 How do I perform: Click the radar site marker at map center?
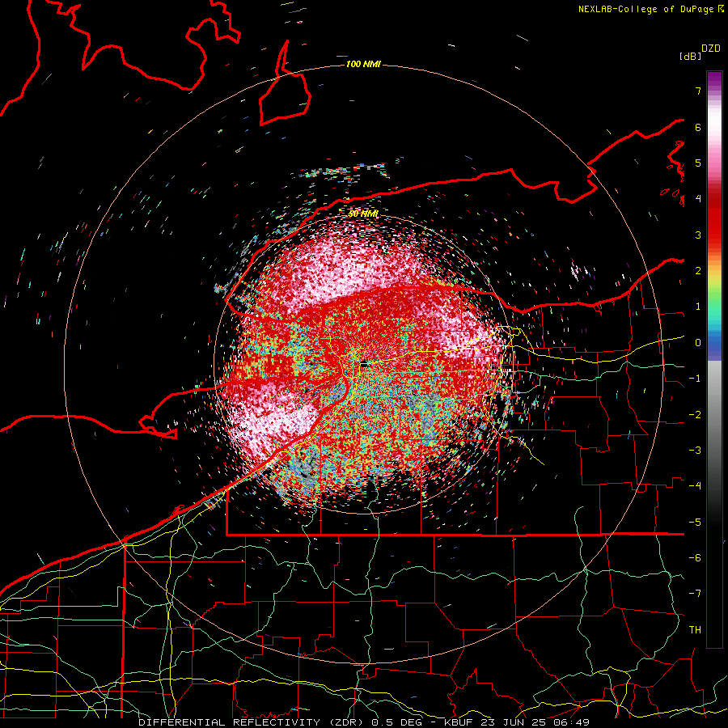click(x=363, y=365)
